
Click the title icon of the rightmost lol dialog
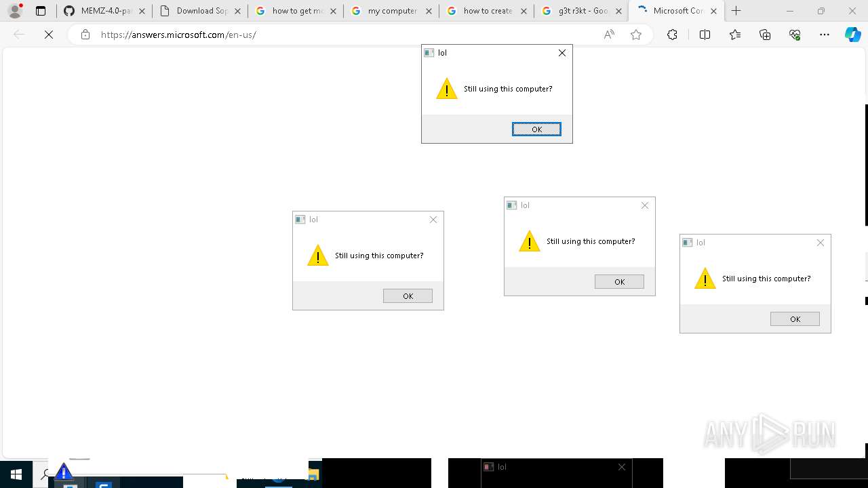click(x=688, y=243)
